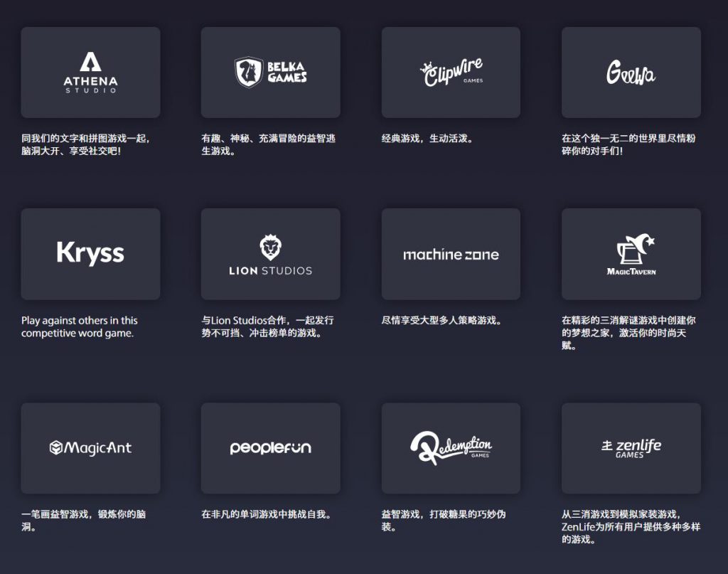
Task: Select the Lion Studios logo card
Action: tap(271, 254)
